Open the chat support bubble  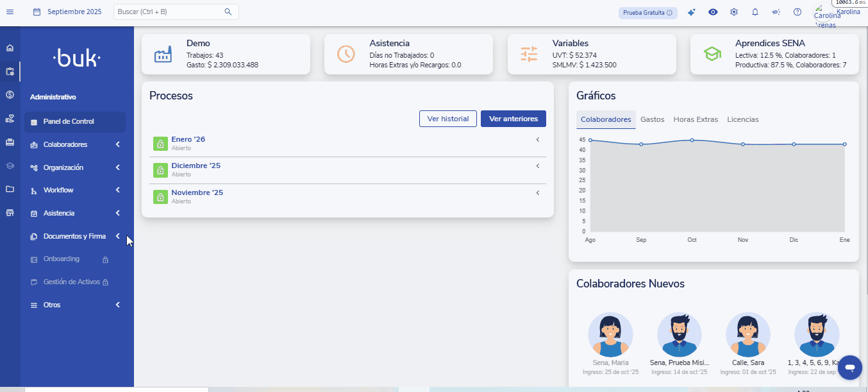click(850, 368)
